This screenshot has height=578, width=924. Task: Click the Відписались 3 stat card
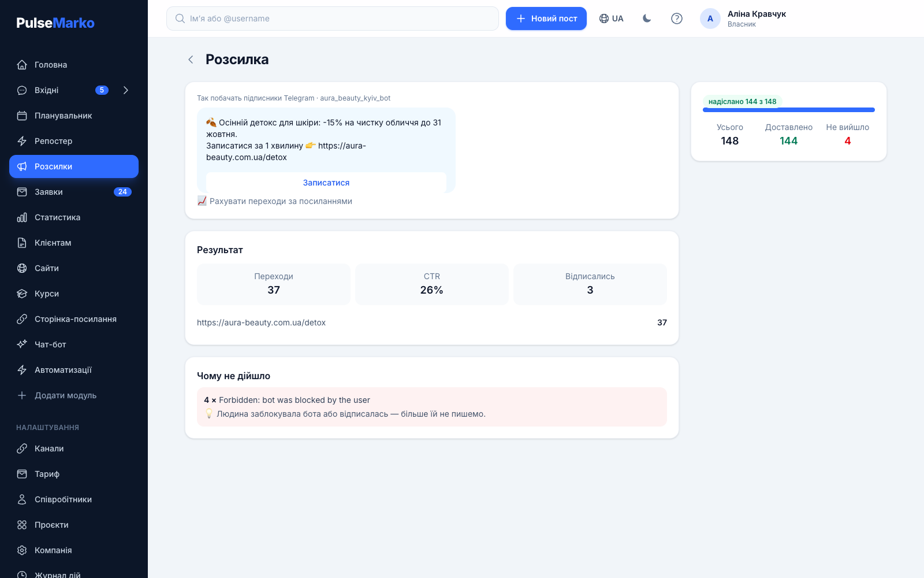590,284
